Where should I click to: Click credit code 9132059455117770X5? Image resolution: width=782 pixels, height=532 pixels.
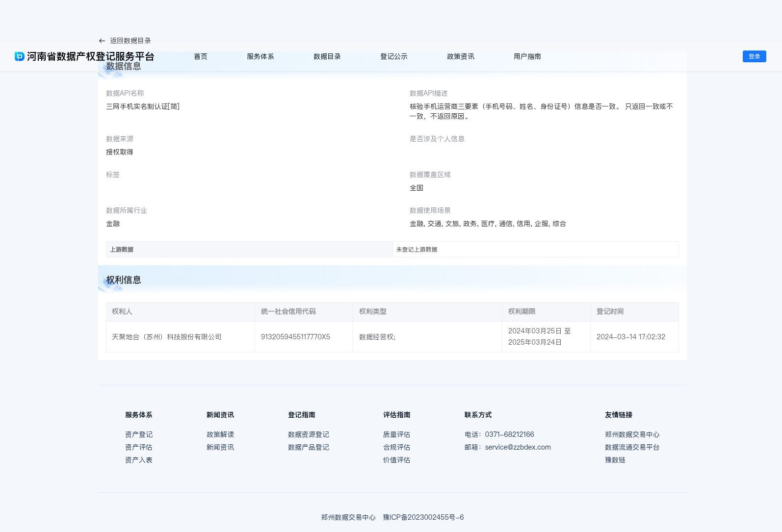click(x=295, y=337)
